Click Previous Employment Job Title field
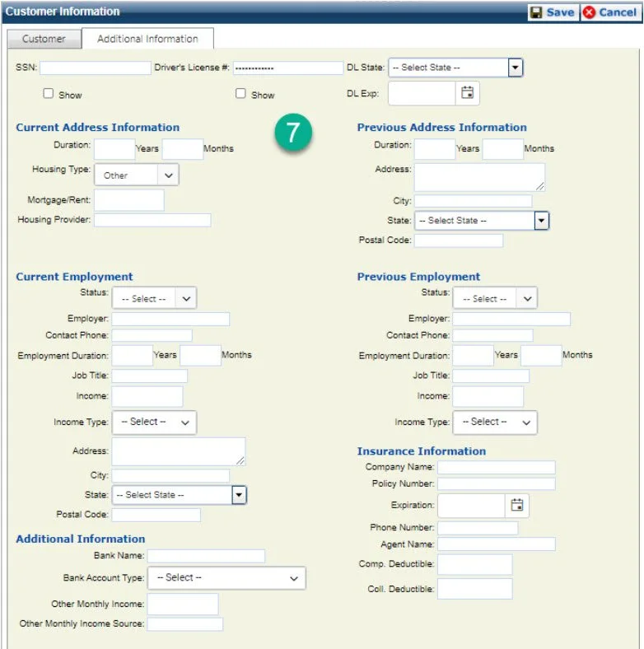The image size is (644, 649). (491, 376)
